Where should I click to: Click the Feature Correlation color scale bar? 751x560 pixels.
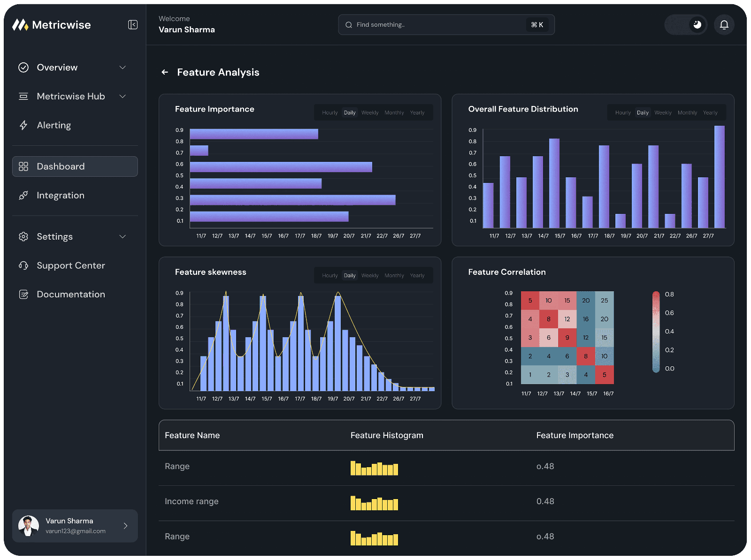click(656, 332)
